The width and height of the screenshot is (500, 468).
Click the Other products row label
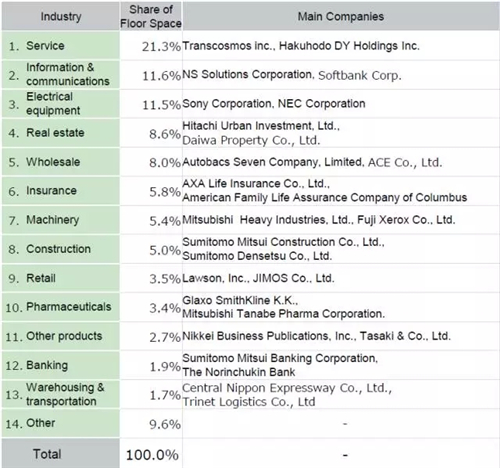point(61,336)
